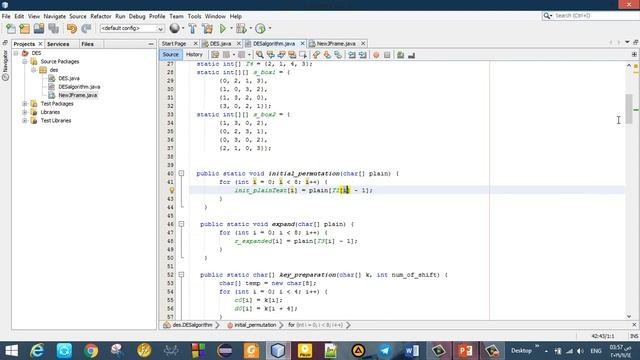This screenshot has height=360, width=640.
Task: Switch to the Services tab
Action: click(58, 44)
